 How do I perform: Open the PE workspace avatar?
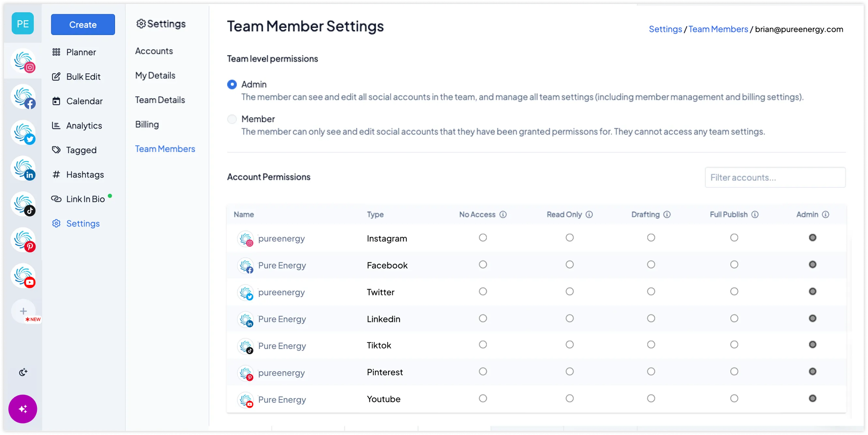(23, 23)
